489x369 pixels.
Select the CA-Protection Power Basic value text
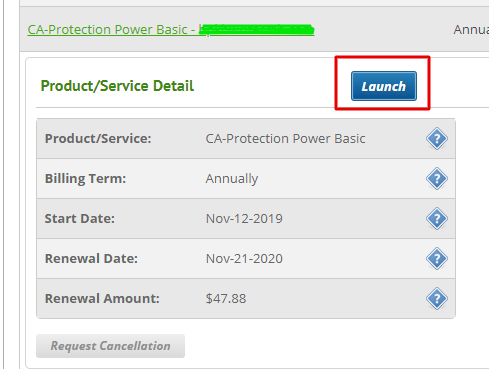pos(285,138)
